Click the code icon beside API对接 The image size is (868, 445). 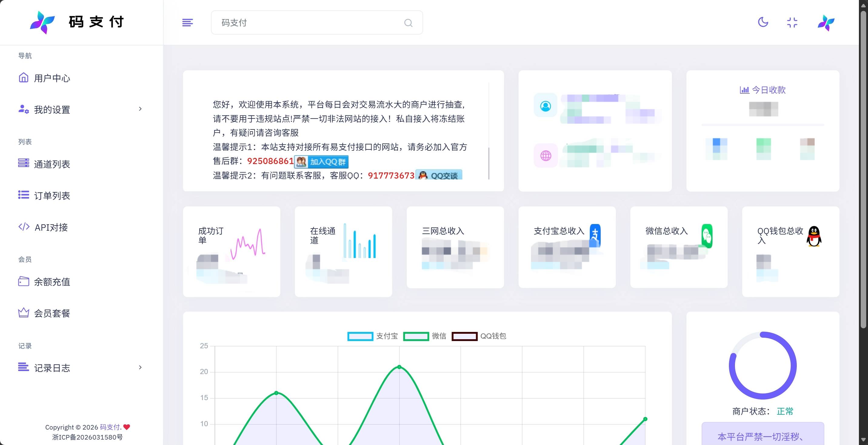pos(24,226)
